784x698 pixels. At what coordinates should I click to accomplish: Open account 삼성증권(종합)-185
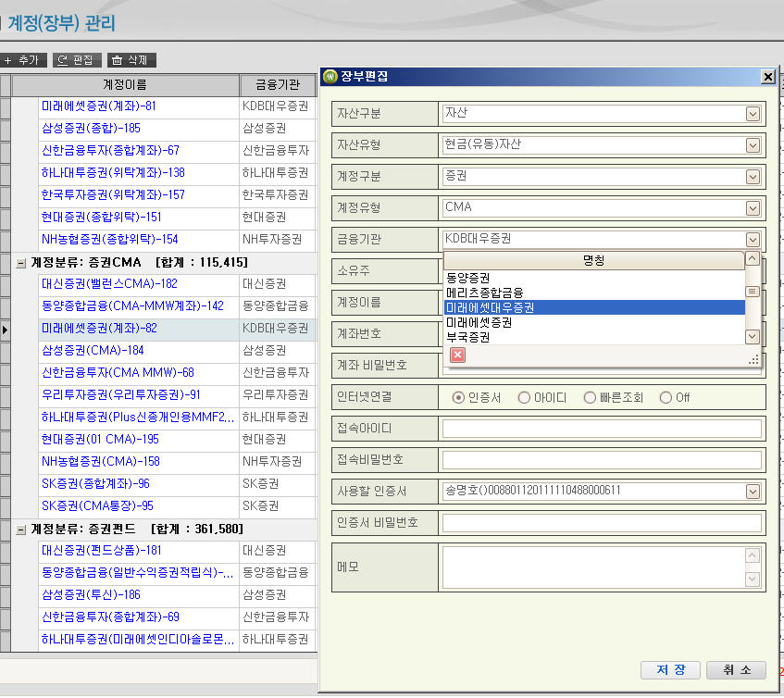click(91, 128)
